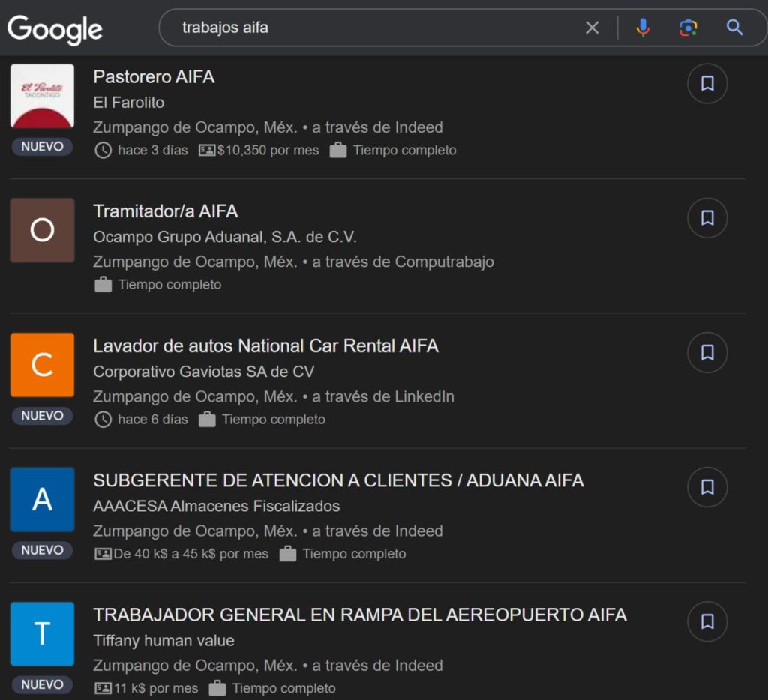
Task: Submit search with magnifying glass icon
Action: coord(734,28)
